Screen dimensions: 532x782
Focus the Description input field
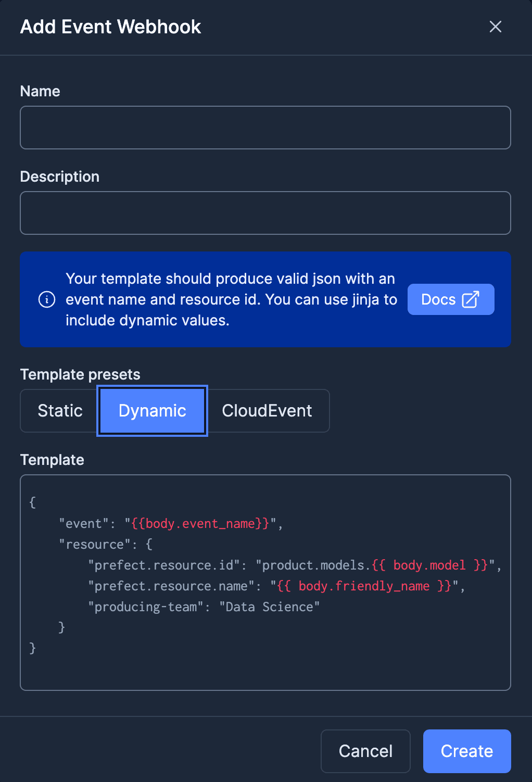coord(265,213)
